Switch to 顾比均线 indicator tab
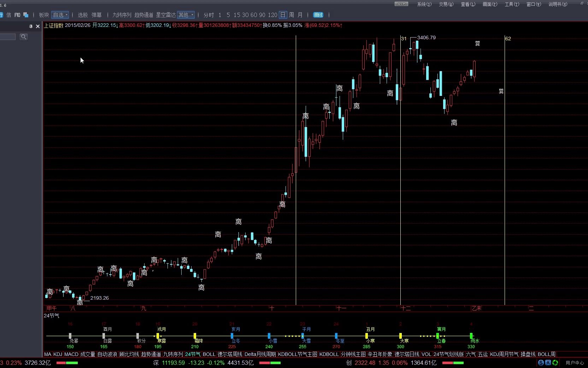This screenshot has width=588, height=368. click(x=129, y=354)
